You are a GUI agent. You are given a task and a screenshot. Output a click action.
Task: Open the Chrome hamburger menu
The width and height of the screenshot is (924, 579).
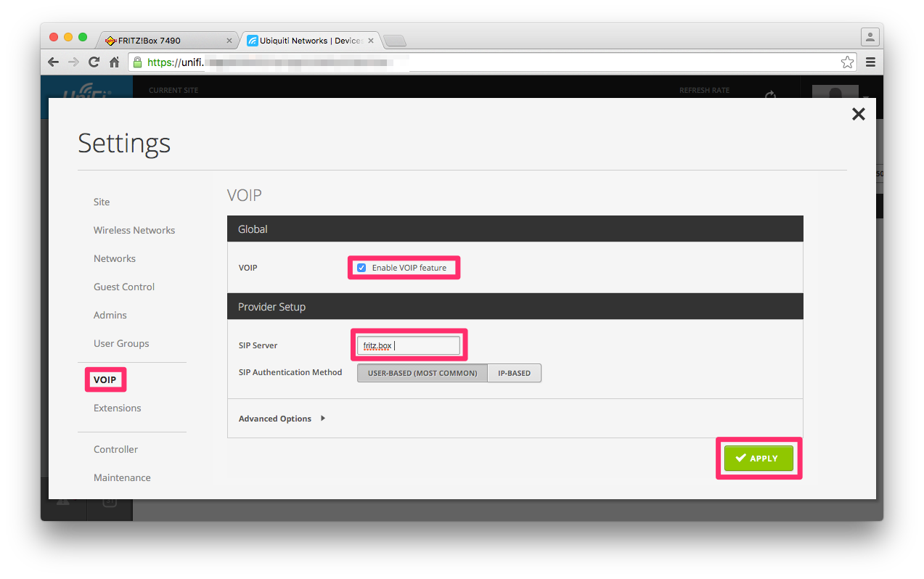[x=870, y=62]
